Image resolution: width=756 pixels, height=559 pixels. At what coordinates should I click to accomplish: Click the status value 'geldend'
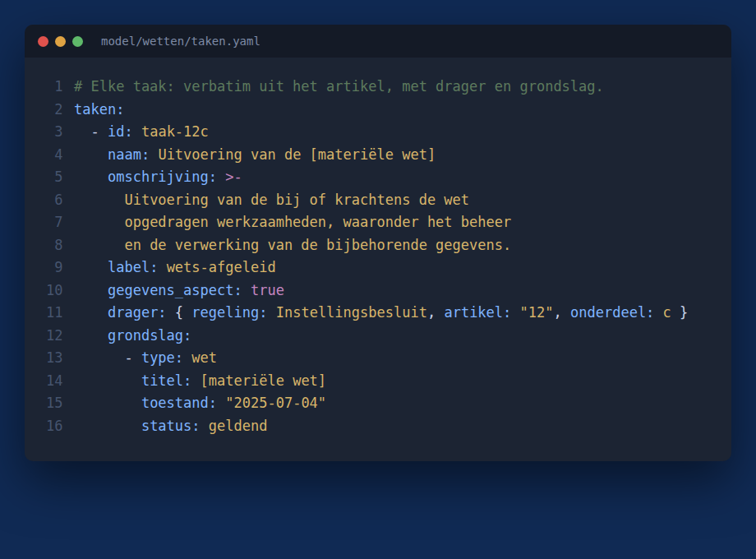[237, 425]
